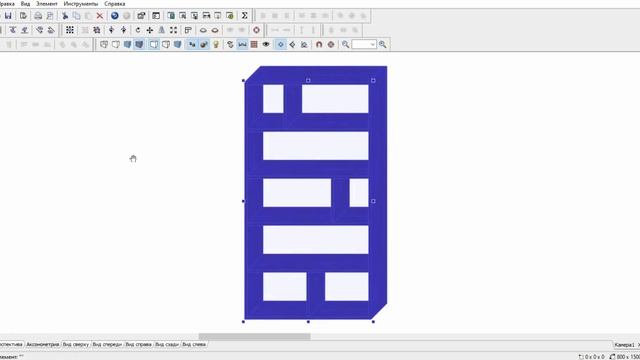Toggle the highlighted dimensions ruler icon
640x360 pixels.
pyautogui.click(x=242, y=44)
